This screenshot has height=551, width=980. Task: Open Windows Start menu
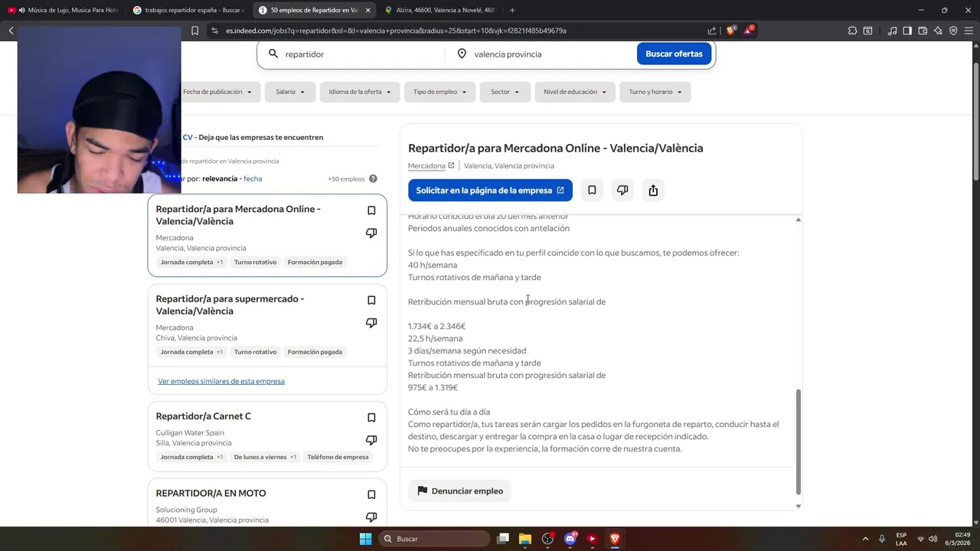pyautogui.click(x=365, y=539)
